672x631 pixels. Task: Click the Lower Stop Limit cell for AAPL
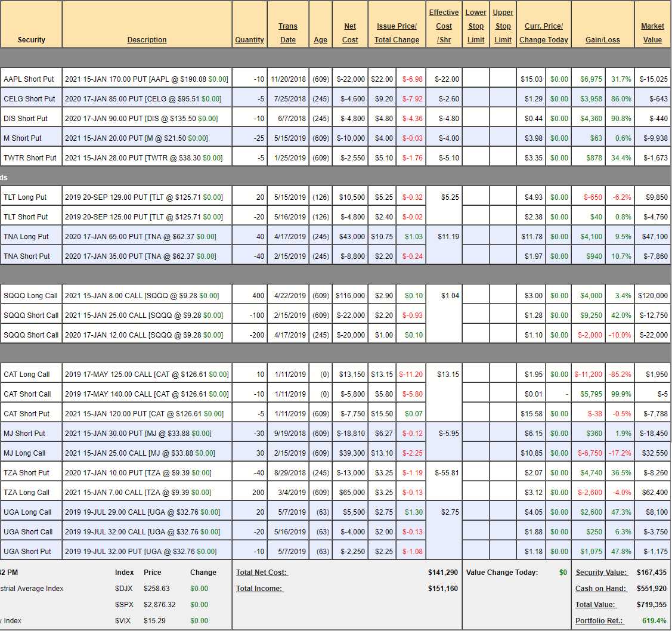click(x=476, y=79)
